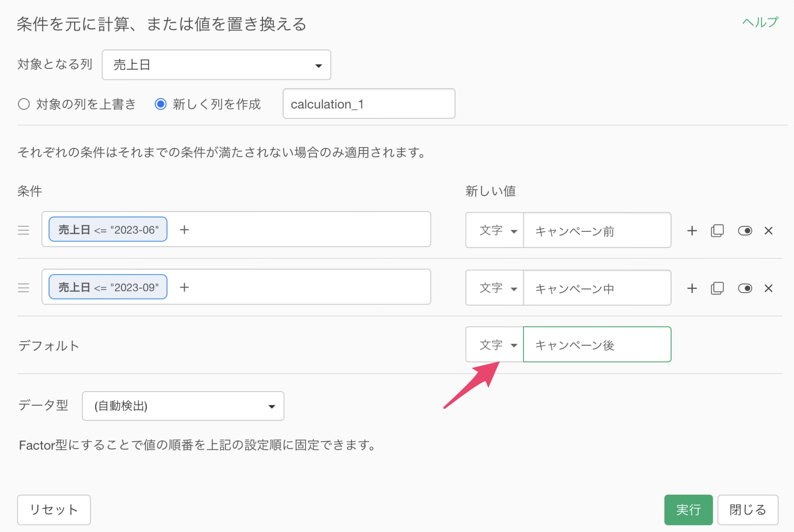Add a condition next to the 2023-06 chip

pos(184,230)
